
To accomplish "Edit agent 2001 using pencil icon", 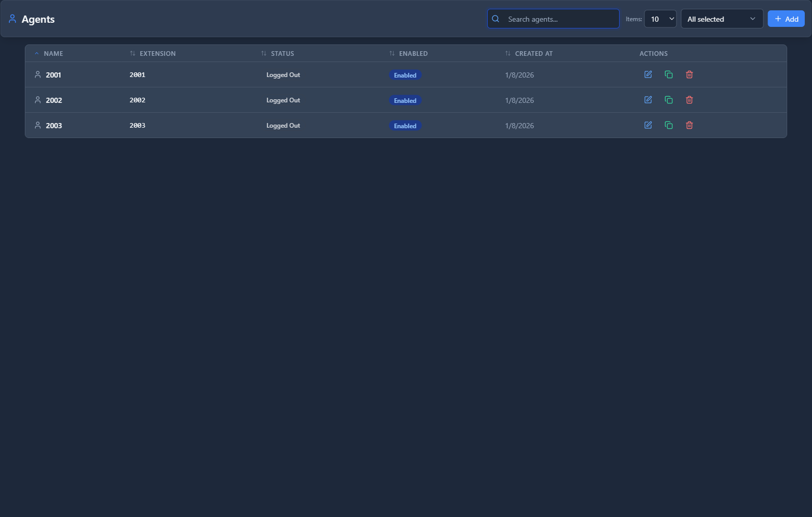I will point(648,74).
